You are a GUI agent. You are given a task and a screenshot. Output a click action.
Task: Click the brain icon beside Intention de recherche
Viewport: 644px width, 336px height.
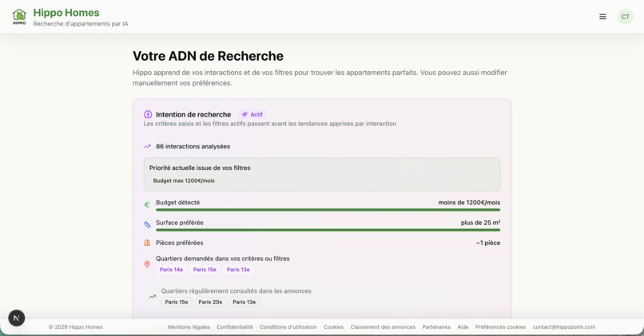(148, 114)
